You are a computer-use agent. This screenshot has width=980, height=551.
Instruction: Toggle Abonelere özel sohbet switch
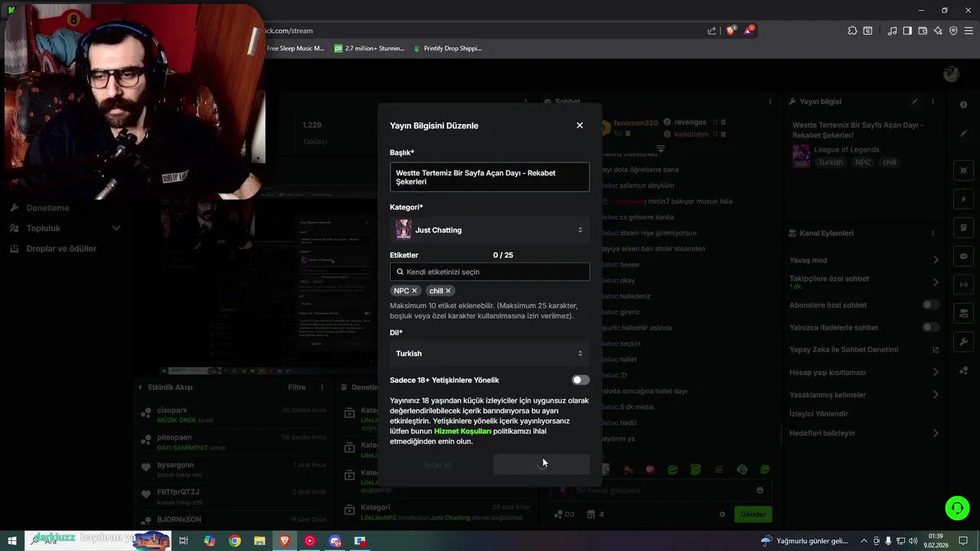pyautogui.click(x=930, y=305)
